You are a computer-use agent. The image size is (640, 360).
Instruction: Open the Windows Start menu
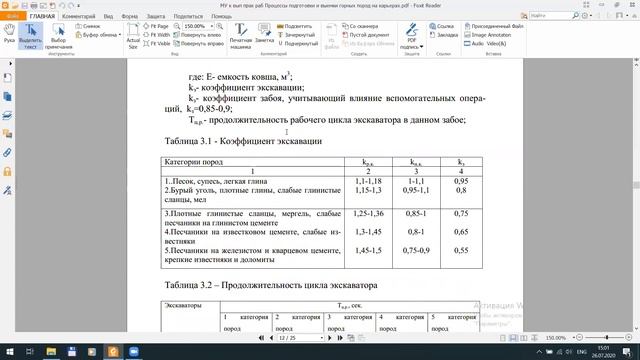(10, 351)
